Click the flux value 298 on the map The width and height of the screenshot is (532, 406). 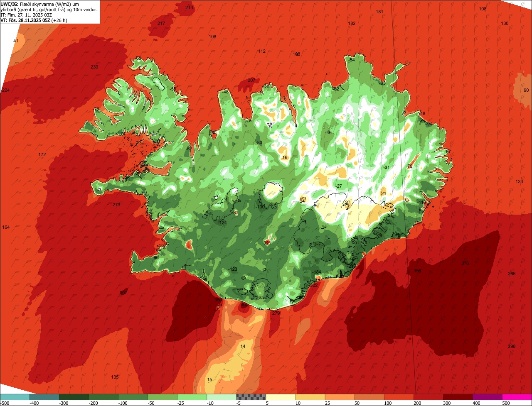[x=512, y=347]
